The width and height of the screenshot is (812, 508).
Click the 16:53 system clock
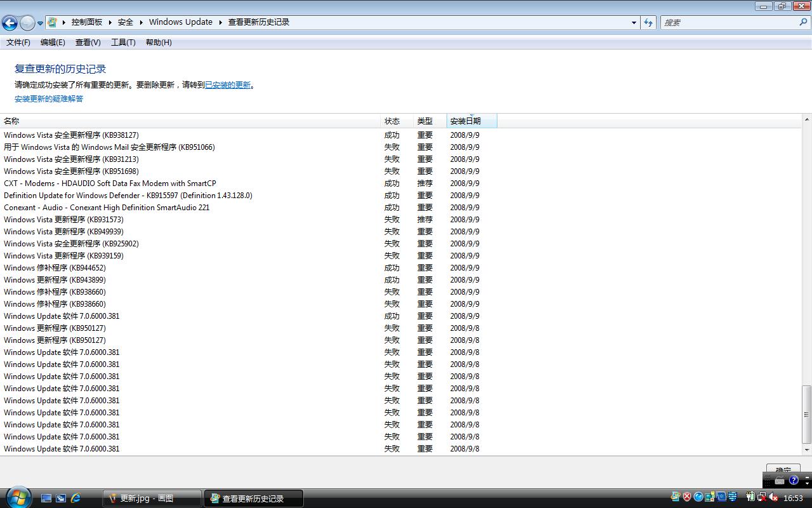(793, 498)
